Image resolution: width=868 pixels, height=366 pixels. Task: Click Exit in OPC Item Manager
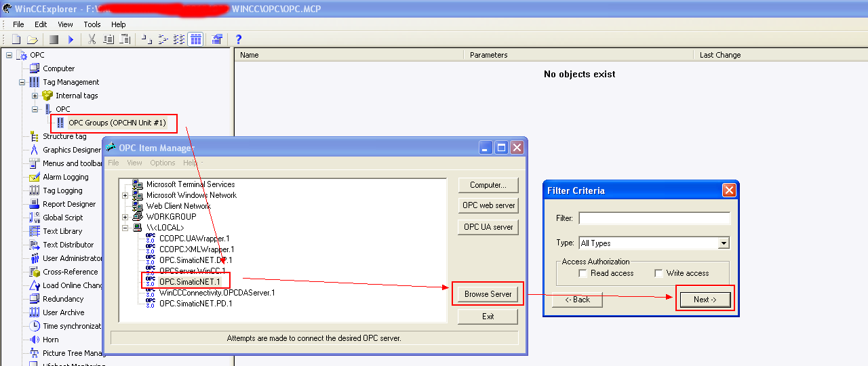[488, 317]
